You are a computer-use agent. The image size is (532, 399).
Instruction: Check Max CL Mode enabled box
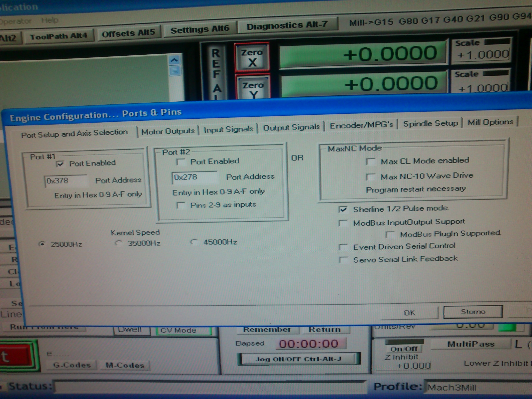click(371, 162)
